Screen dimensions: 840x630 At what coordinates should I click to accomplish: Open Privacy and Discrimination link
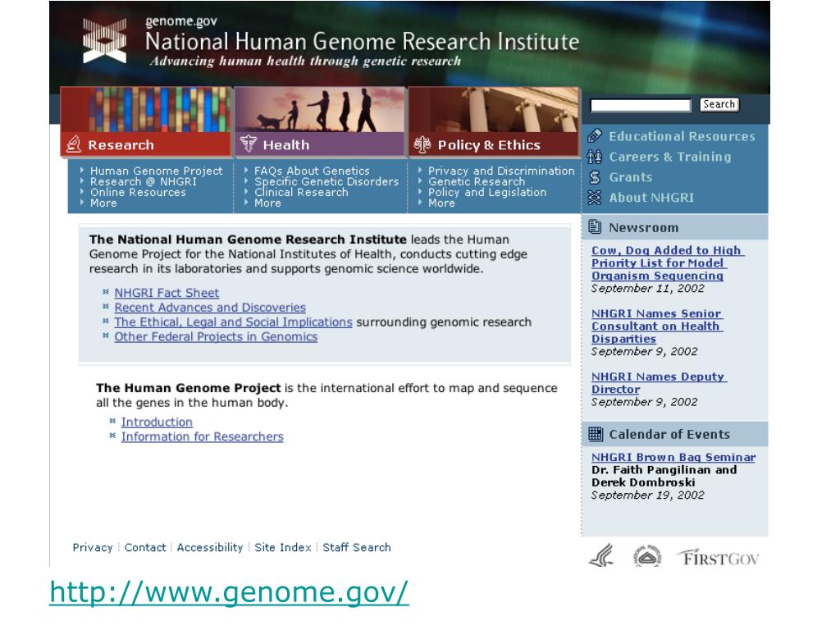pos(501,171)
